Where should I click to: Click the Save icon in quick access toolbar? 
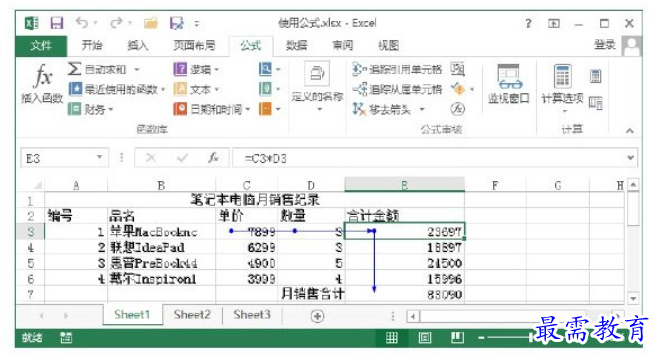pyautogui.click(x=57, y=23)
